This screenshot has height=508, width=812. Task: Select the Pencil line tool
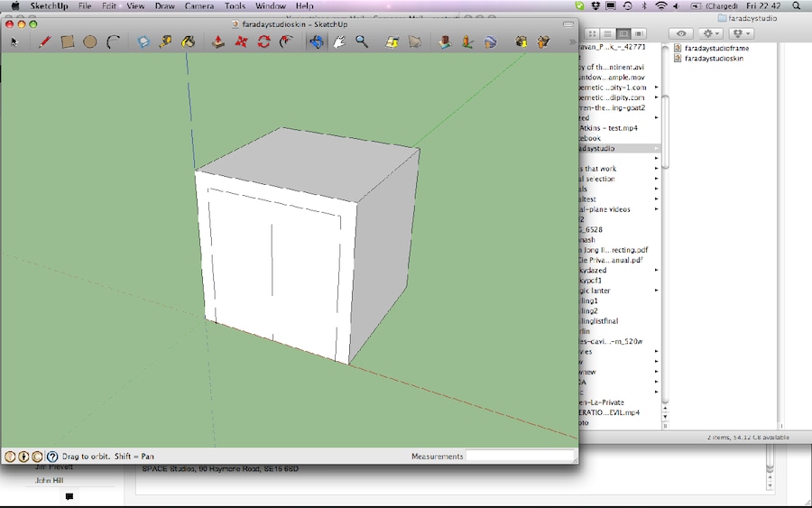(44, 42)
